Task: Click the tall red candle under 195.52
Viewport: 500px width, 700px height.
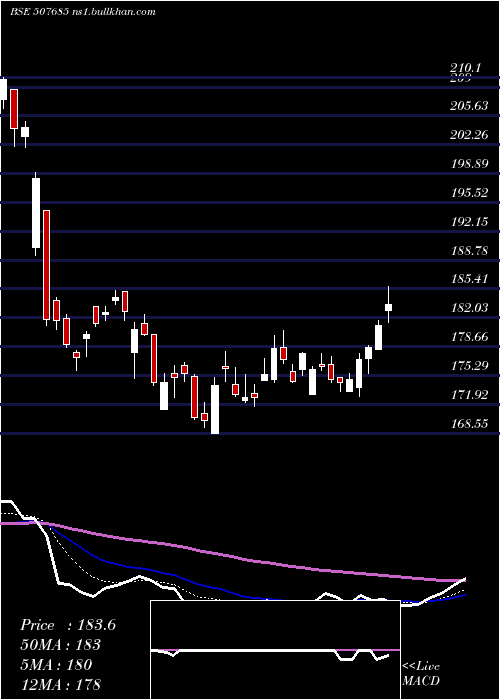Action: (46, 265)
